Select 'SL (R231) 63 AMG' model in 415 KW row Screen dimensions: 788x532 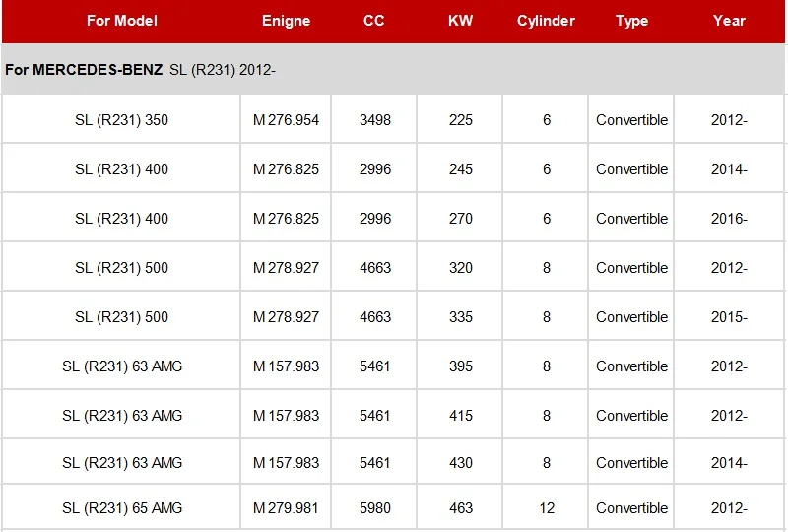[122, 416]
